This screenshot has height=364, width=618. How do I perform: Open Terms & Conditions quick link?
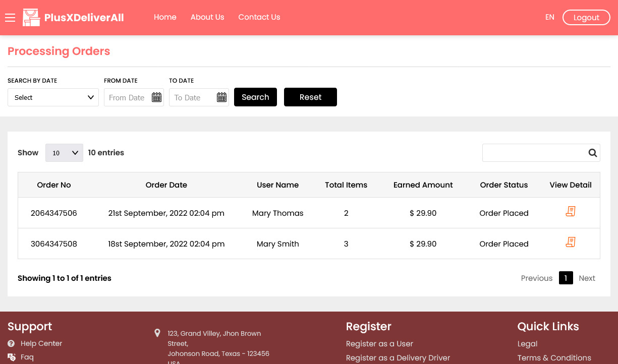tap(554, 358)
